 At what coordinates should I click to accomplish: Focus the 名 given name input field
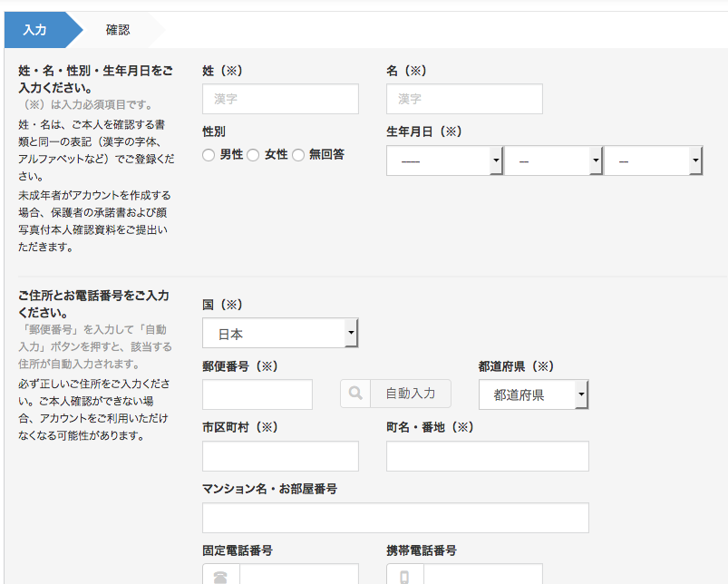coord(464,99)
